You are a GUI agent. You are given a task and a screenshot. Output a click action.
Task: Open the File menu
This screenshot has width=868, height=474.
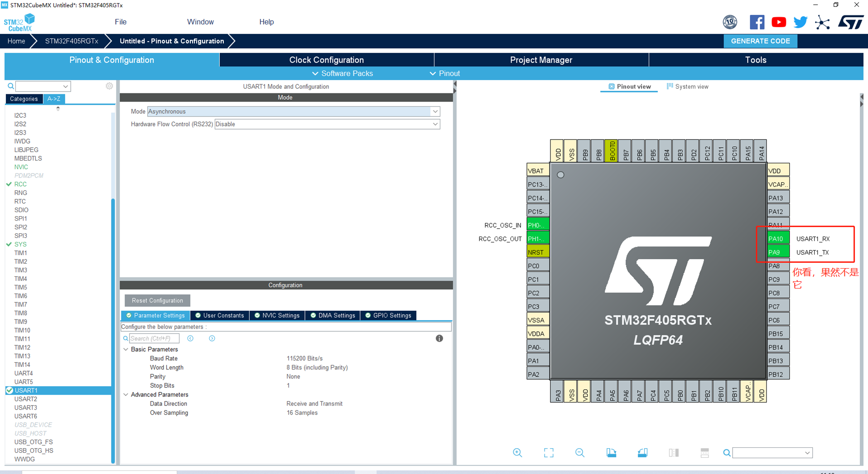(x=121, y=22)
